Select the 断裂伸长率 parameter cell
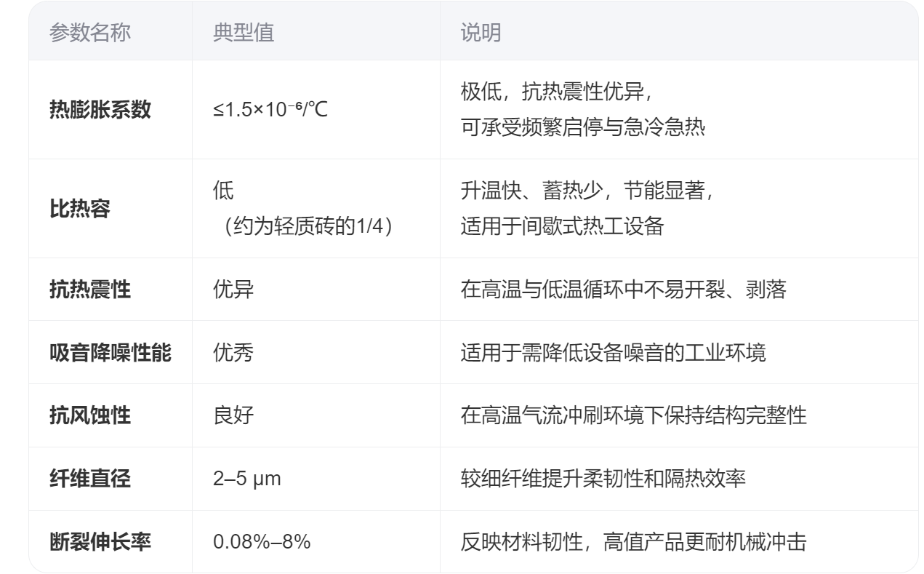 pyautogui.click(x=100, y=542)
